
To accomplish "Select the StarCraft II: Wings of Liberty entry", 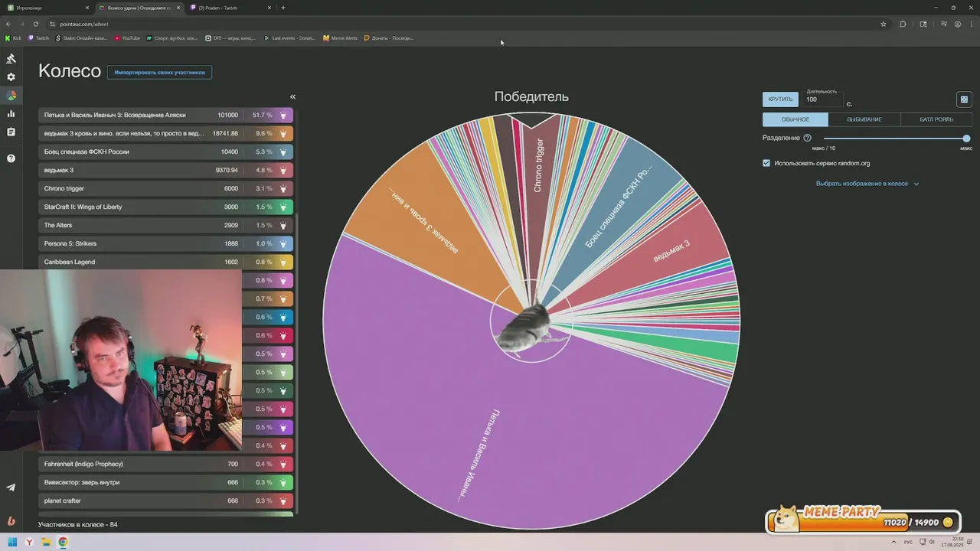I will coord(165,207).
